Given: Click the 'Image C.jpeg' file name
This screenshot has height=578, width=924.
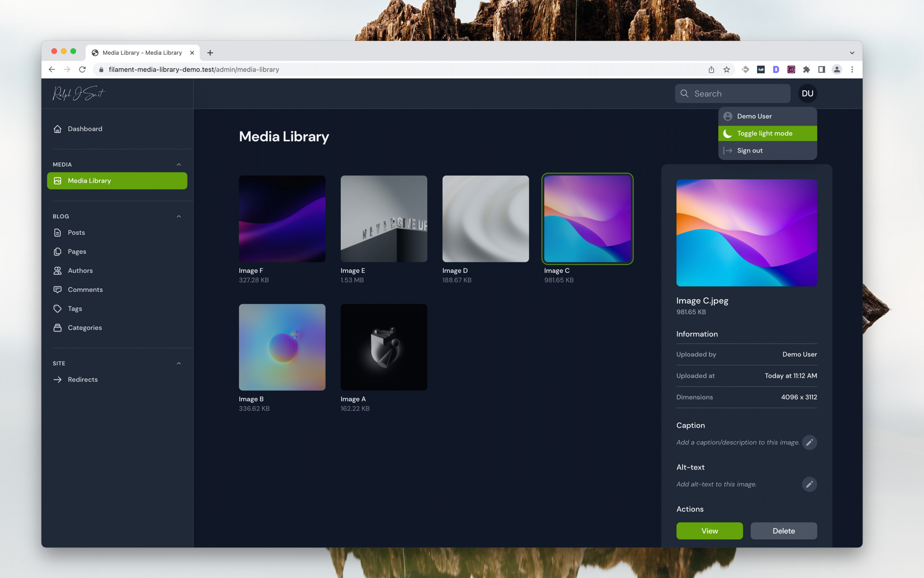Looking at the screenshot, I should click(702, 300).
